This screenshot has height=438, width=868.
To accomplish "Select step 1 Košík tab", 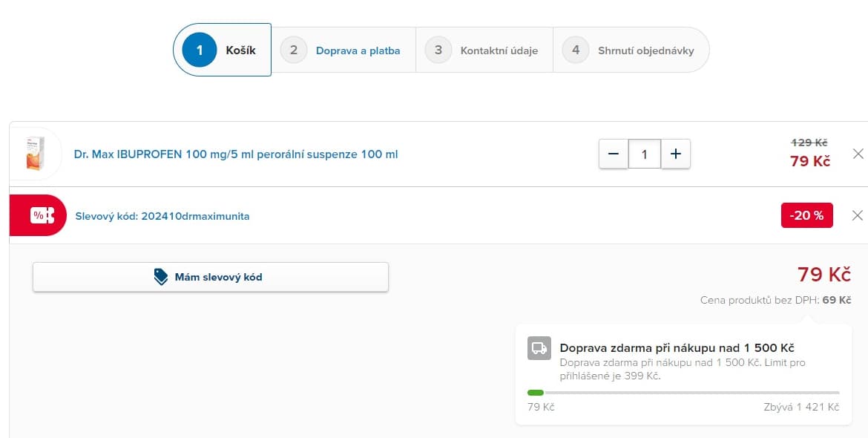I will 222,50.
